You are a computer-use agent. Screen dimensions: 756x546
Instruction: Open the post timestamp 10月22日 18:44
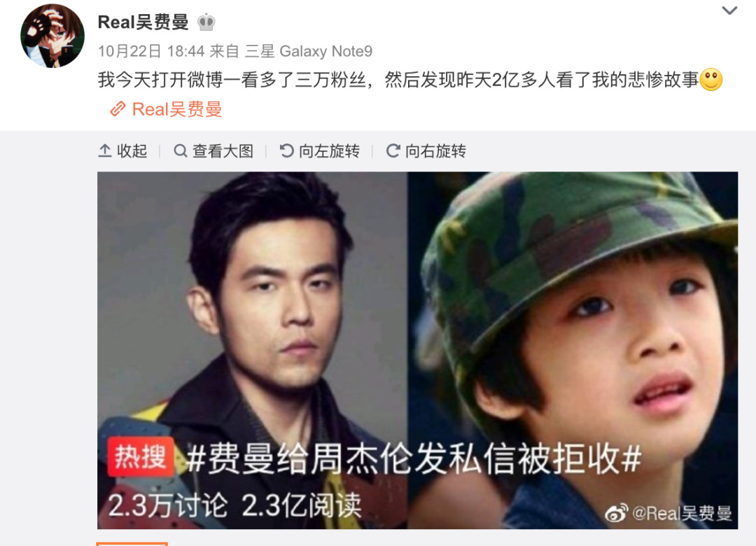(151, 51)
